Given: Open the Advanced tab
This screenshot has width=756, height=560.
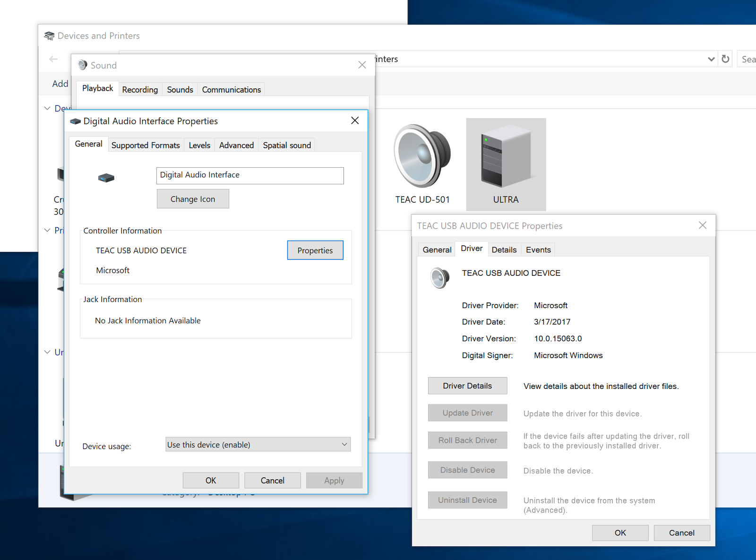Looking at the screenshot, I should click(236, 146).
